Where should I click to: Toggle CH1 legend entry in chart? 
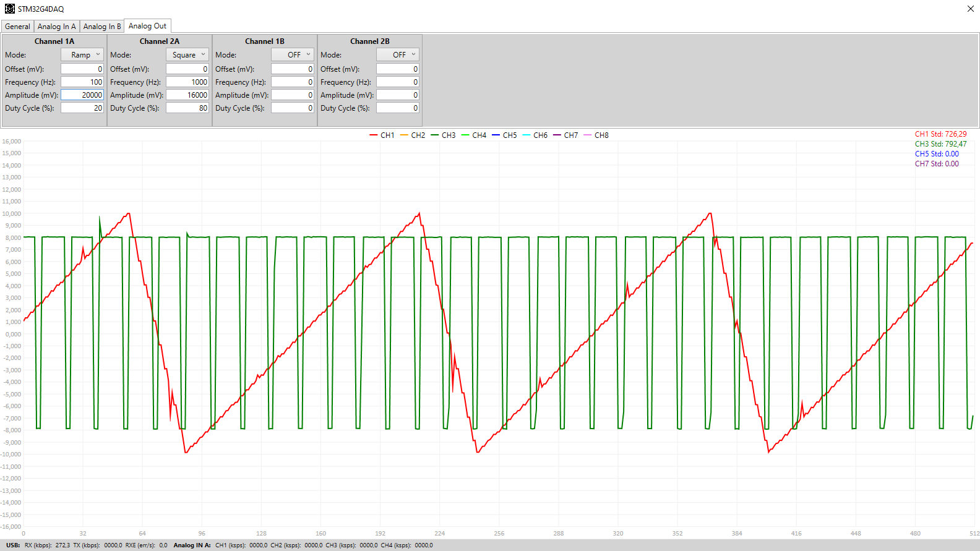point(382,135)
